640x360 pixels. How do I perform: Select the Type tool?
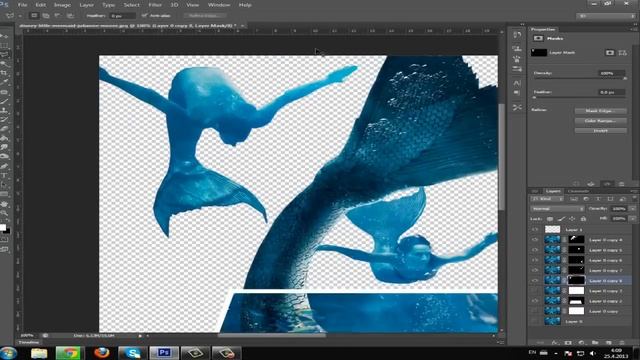click(4, 176)
